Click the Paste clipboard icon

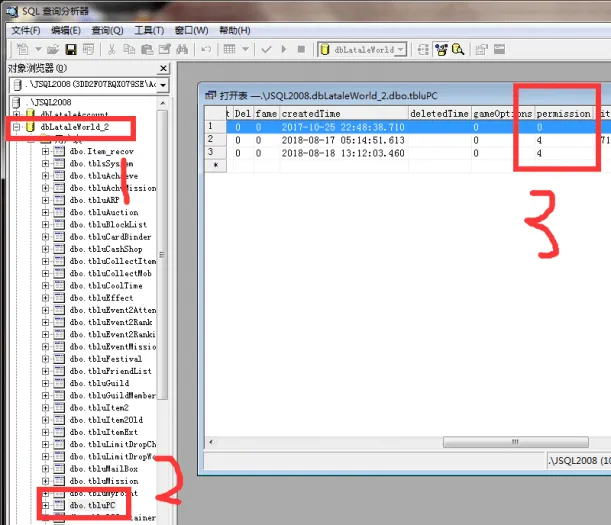pos(147,49)
